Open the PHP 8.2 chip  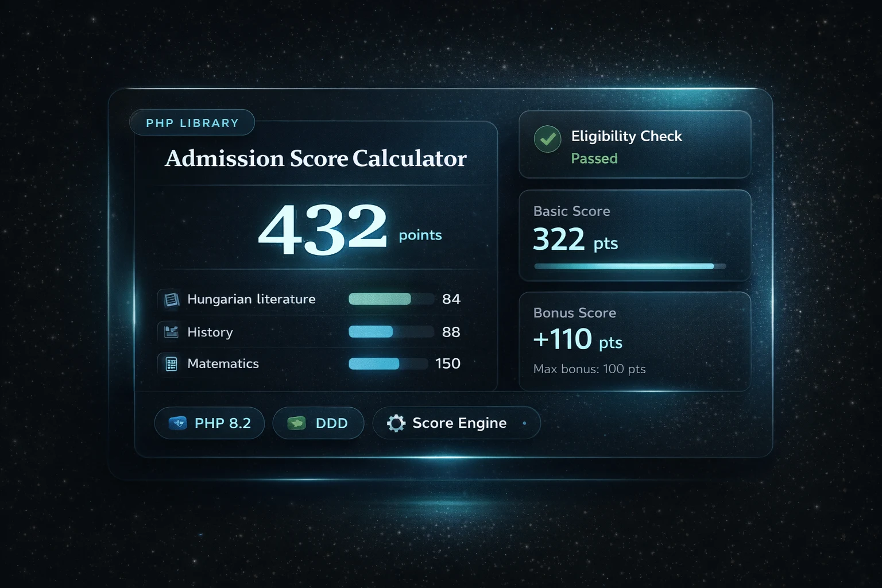210,423
